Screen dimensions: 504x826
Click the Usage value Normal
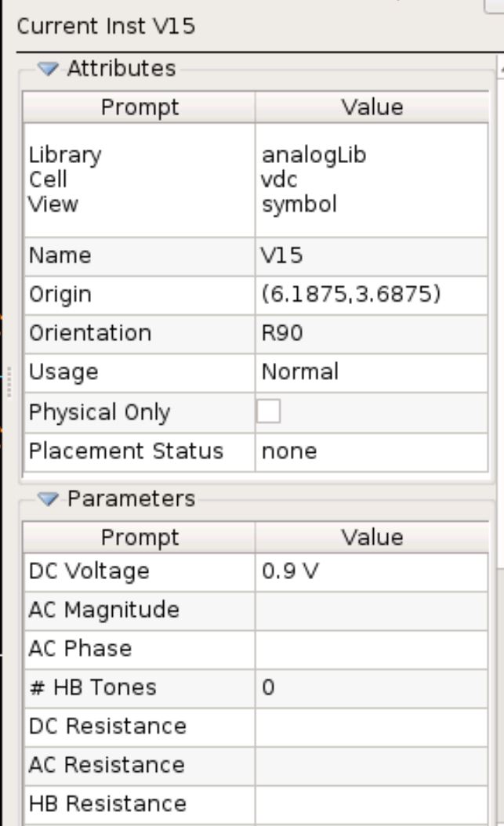pos(314,372)
